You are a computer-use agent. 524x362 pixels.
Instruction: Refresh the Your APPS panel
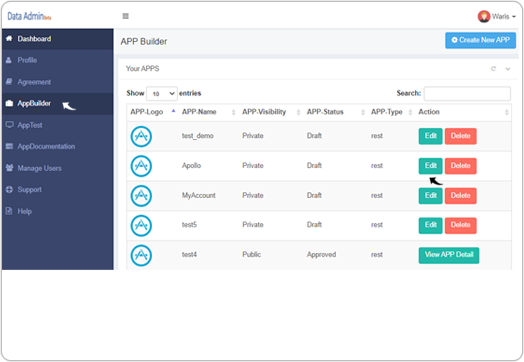click(x=493, y=69)
